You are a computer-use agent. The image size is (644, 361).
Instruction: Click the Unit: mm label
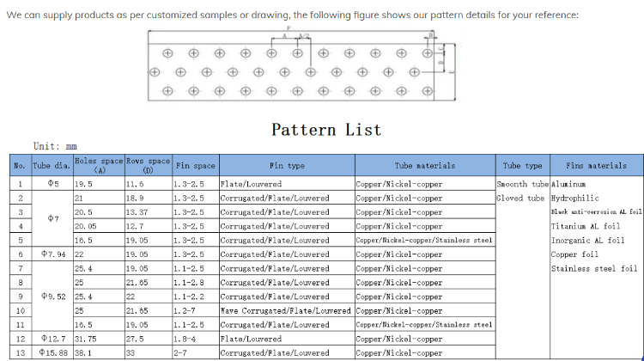[x=55, y=147]
